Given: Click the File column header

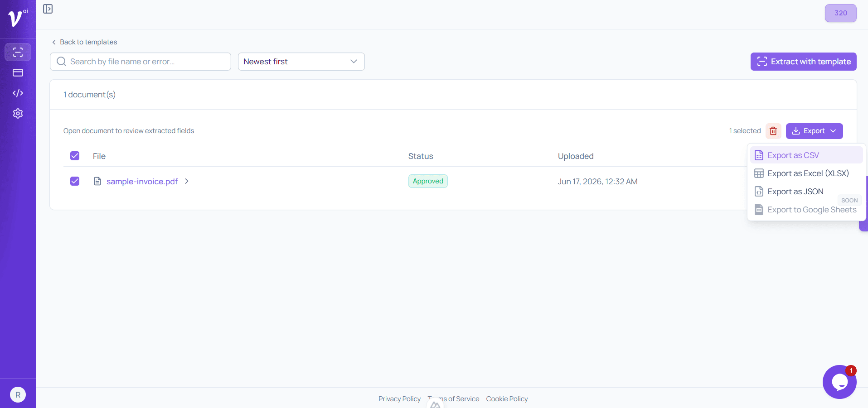Looking at the screenshot, I should (x=99, y=156).
